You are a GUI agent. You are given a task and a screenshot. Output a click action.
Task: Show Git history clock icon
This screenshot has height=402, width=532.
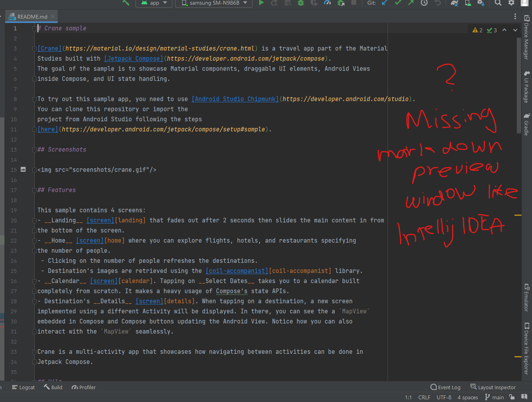pyautogui.click(x=424, y=3)
